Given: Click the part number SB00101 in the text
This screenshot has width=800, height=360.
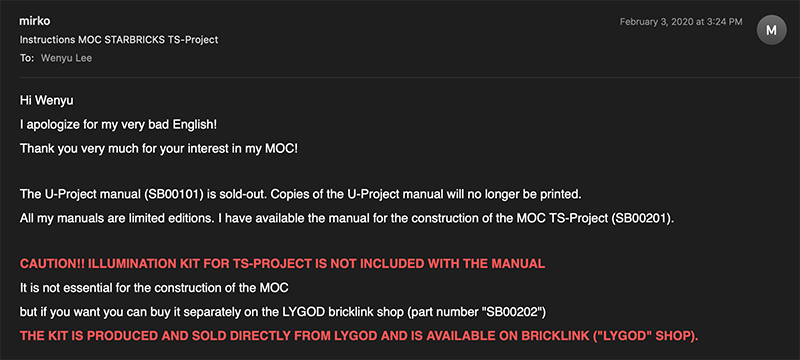Looking at the screenshot, I should pyautogui.click(x=170, y=195).
